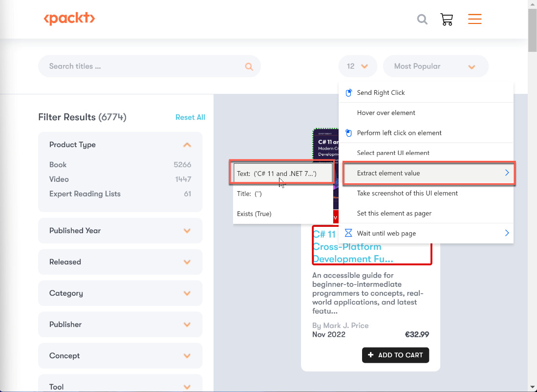The height and width of the screenshot is (392, 537).
Task: Click the Reset All link
Action: 190,117
